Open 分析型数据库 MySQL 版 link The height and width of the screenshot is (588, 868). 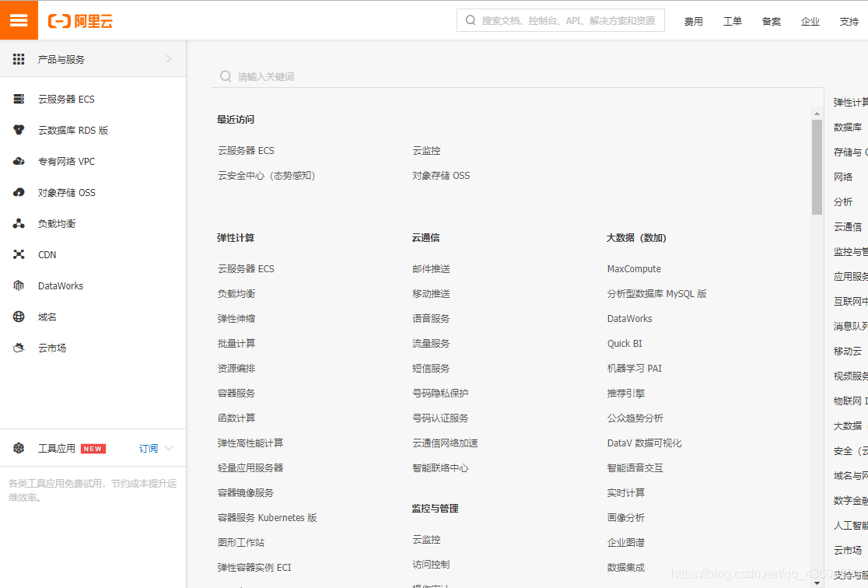pos(656,293)
